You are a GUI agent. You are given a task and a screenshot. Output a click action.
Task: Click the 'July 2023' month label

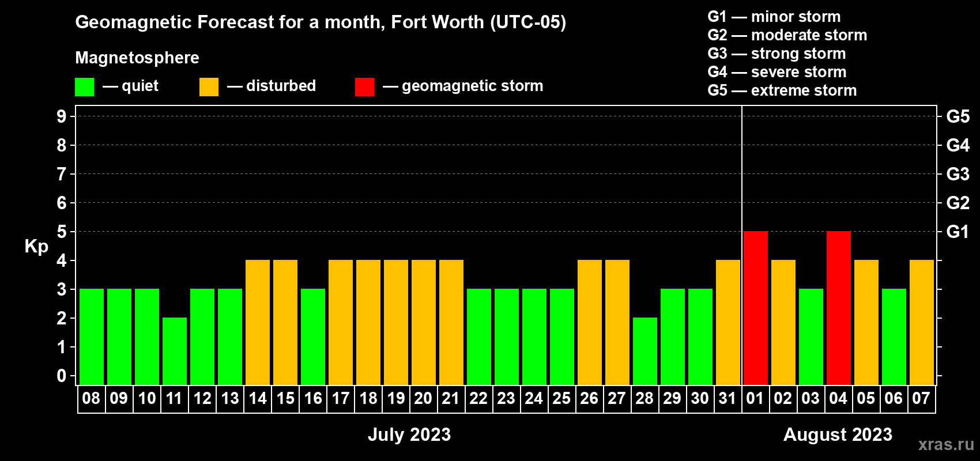(x=409, y=434)
